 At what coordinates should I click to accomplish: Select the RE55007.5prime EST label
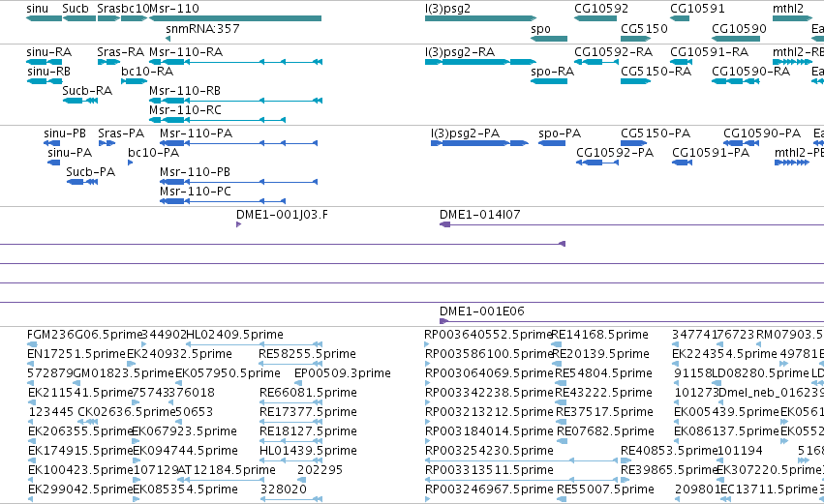point(605,489)
